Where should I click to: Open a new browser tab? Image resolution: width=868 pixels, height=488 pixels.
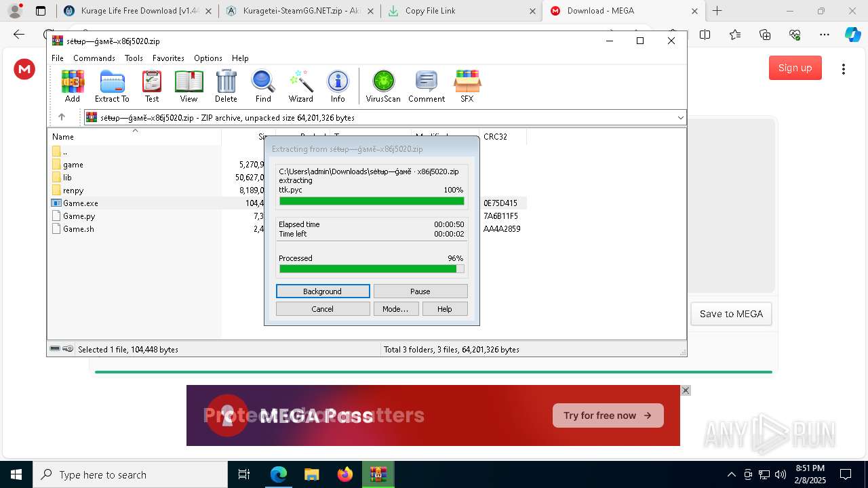tap(717, 11)
